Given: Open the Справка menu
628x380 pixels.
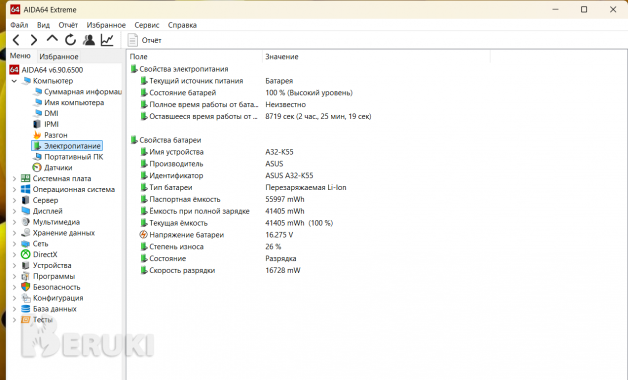Looking at the screenshot, I should pos(182,25).
